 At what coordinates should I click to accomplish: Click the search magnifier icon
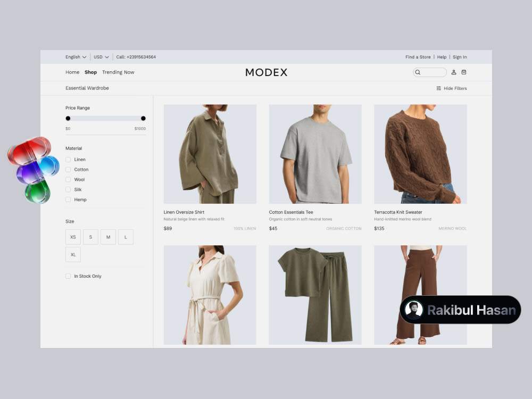click(418, 72)
